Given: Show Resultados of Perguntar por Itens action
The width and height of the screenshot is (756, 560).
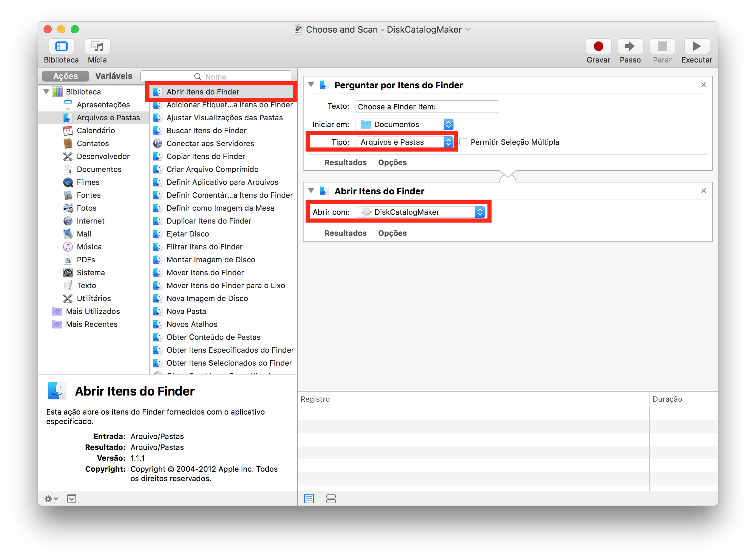Looking at the screenshot, I should (345, 162).
